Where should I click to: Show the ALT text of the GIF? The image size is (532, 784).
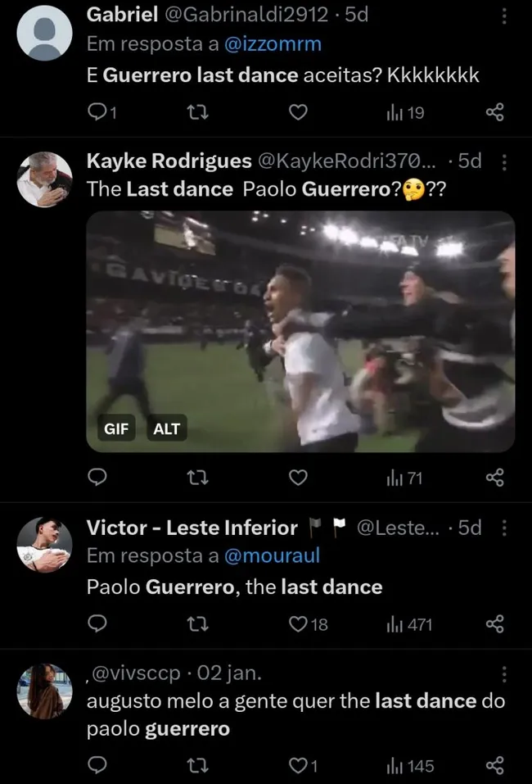[166, 428]
